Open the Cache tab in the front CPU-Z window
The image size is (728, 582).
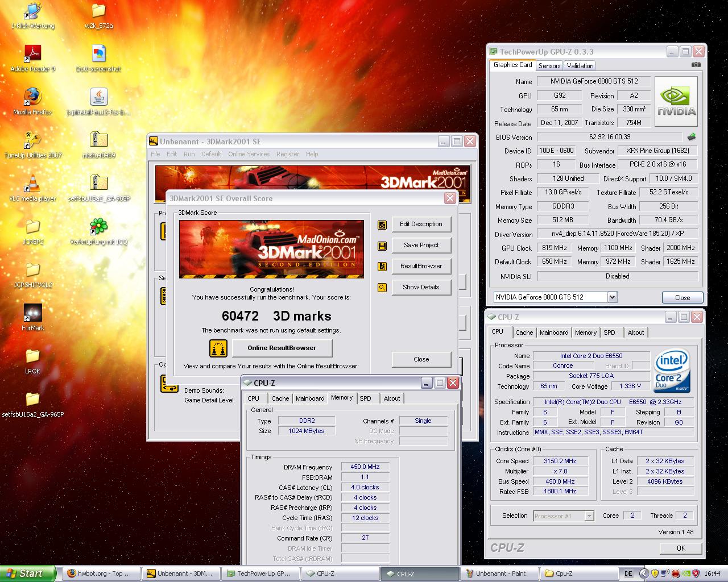(x=280, y=398)
